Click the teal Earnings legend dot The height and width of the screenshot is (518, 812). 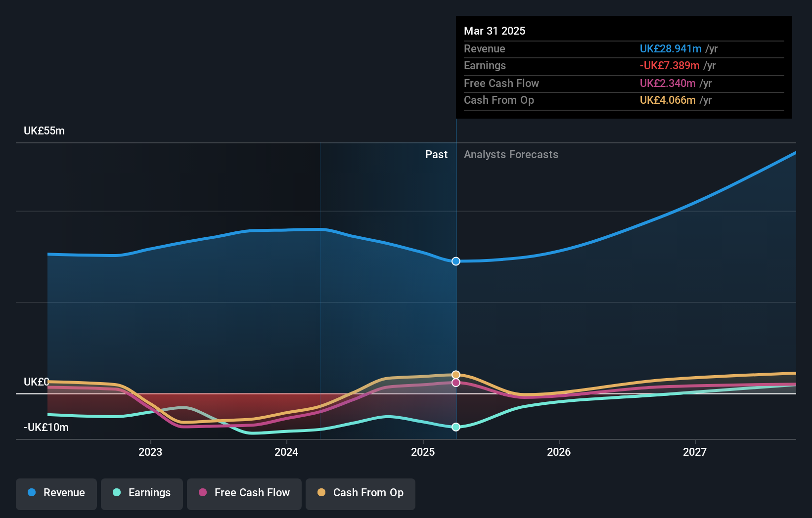tap(116, 493)
